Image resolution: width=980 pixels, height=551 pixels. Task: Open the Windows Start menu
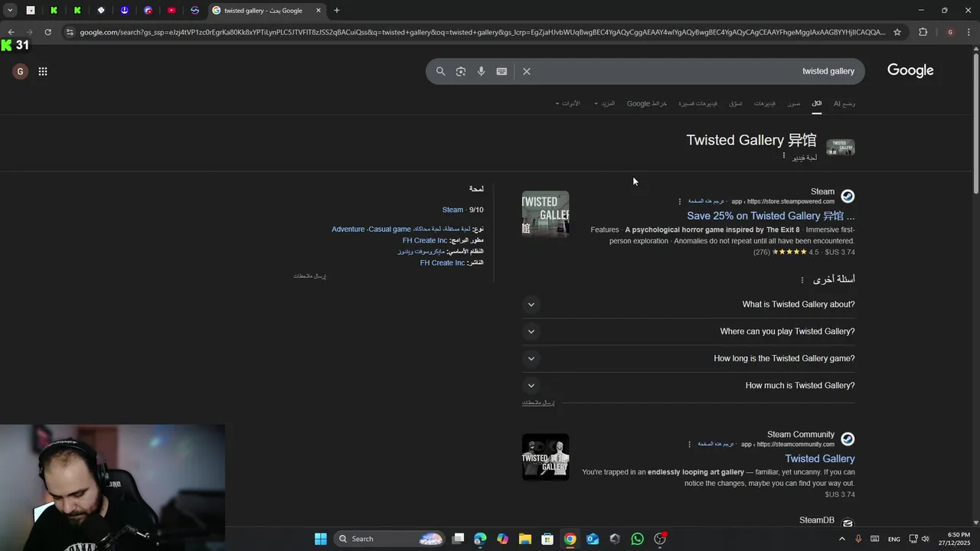(x=321, y=539)
